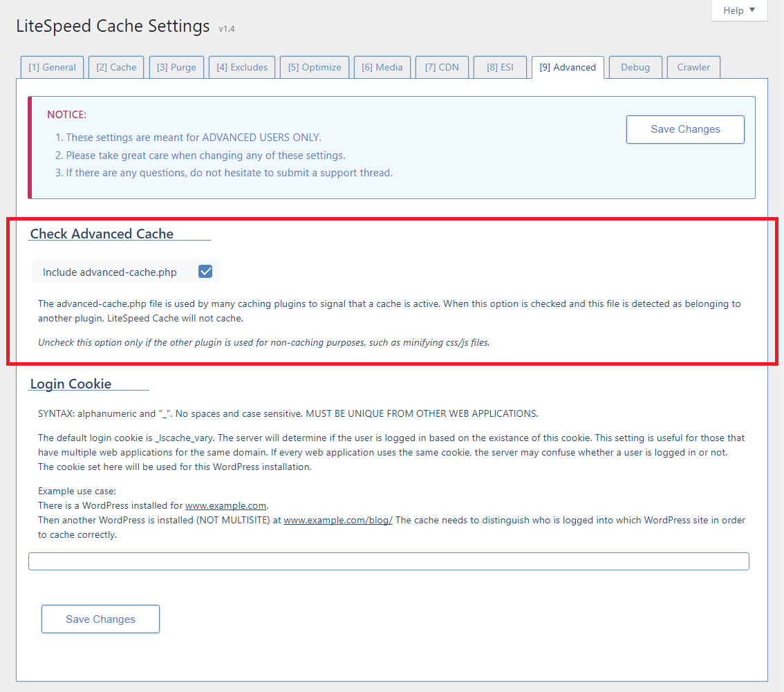The image size is (784, 692).
Task: Expand the Help dropdown
Action: (x=739, y=10)
